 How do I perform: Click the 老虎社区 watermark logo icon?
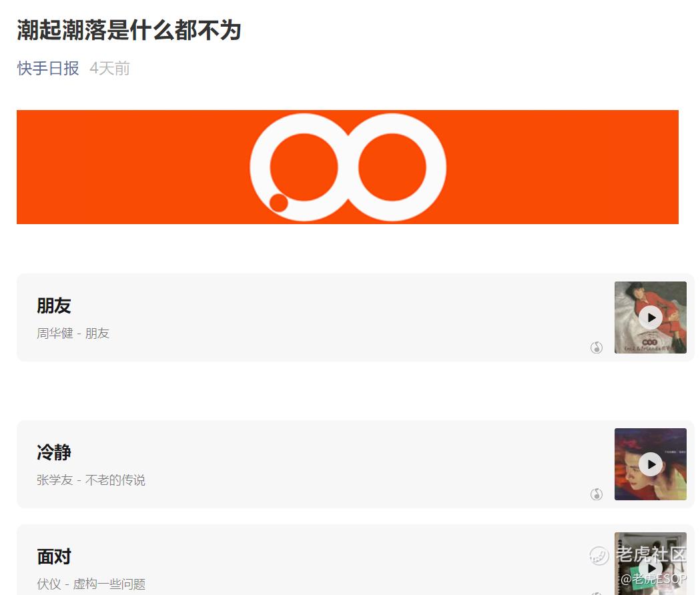599,556
